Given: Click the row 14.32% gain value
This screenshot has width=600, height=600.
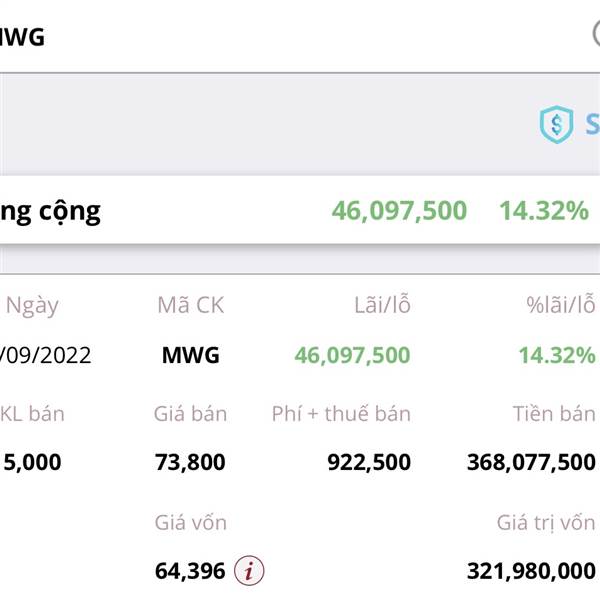Looking at the screenshot, I should pos(557,355).
